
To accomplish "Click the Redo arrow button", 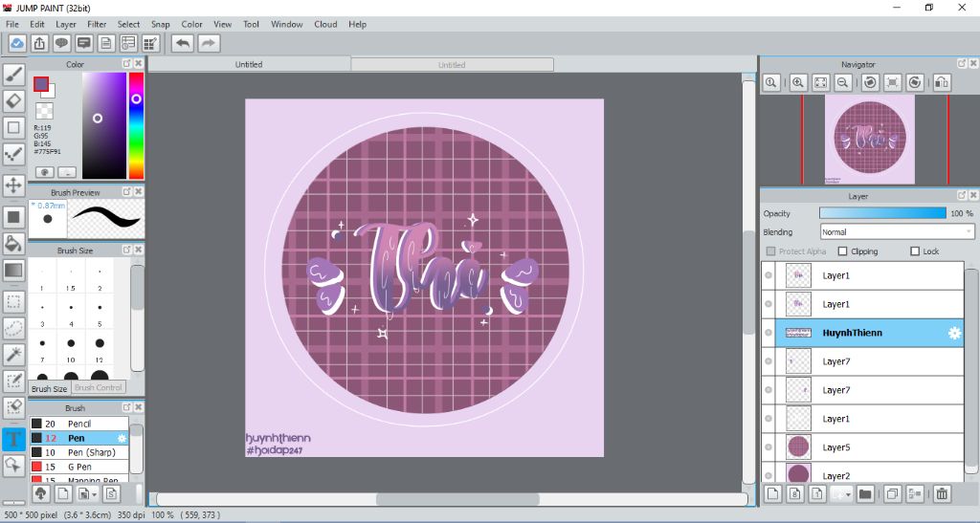I will click(x=209, y=43).
